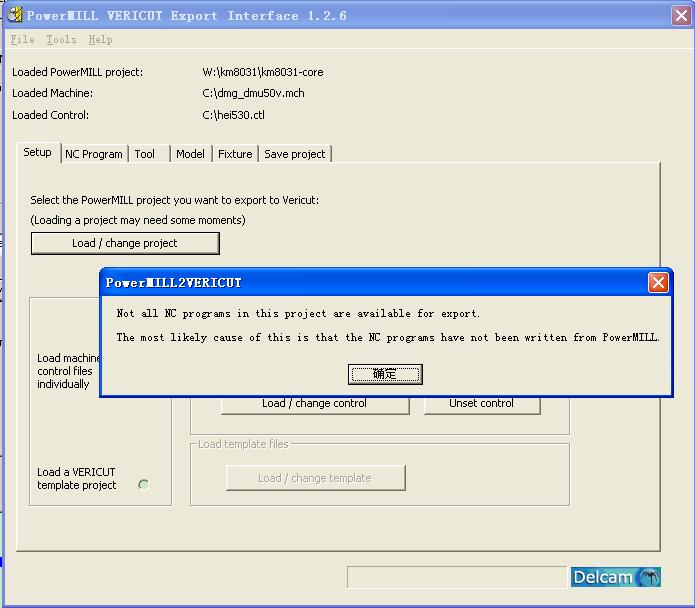695x608 pixels.
Task: Switch to the NC Program tab
Action: (94, 154)
